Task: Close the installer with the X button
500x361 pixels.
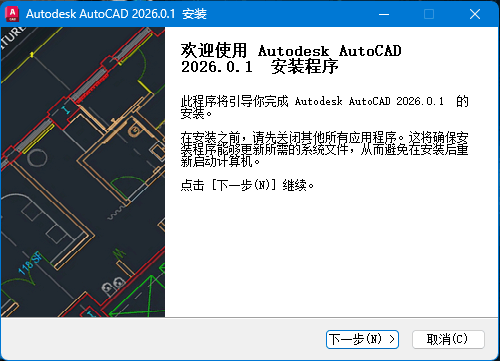Action: [475, 14]
